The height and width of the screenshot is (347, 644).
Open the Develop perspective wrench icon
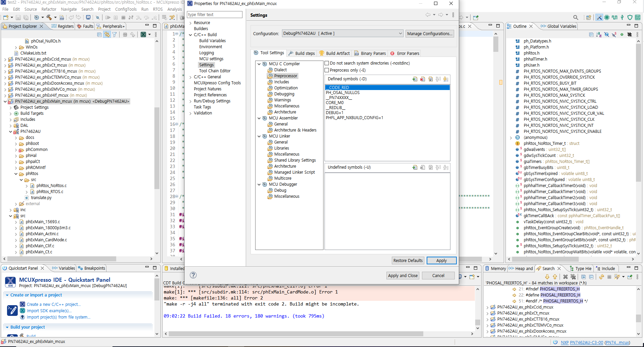click(x=599, y=17)
